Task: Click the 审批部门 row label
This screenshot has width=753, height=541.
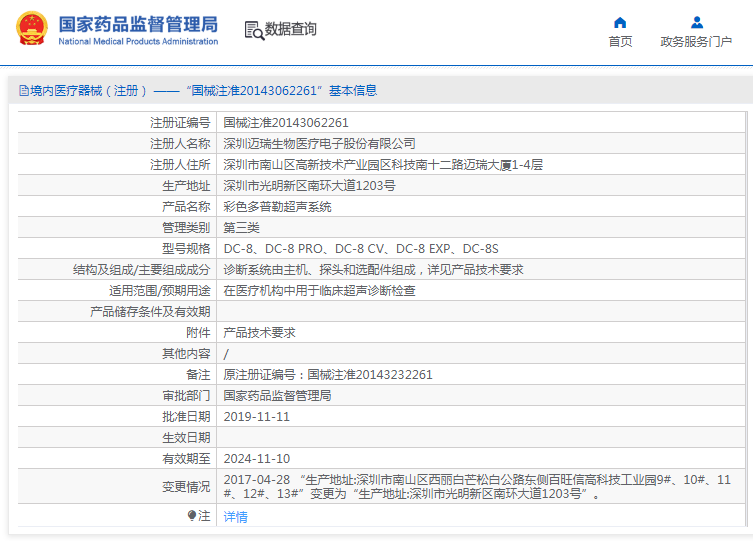Action: point(186,396)
